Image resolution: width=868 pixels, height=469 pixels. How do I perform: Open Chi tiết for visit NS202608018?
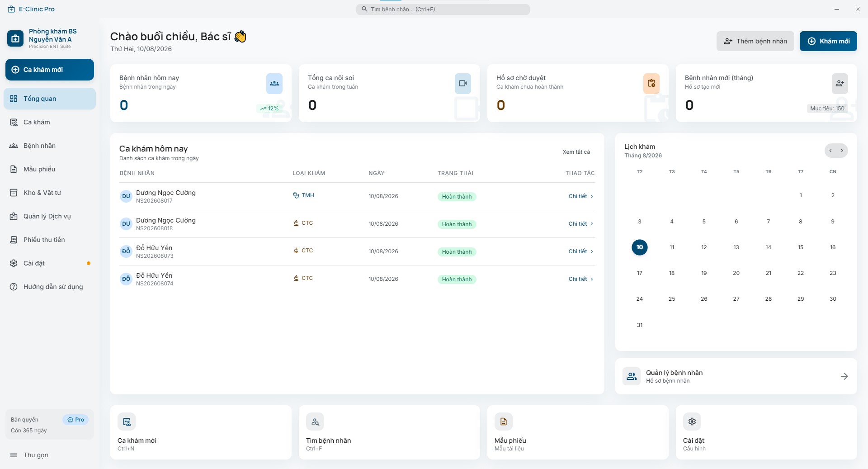tap(581, 224)
